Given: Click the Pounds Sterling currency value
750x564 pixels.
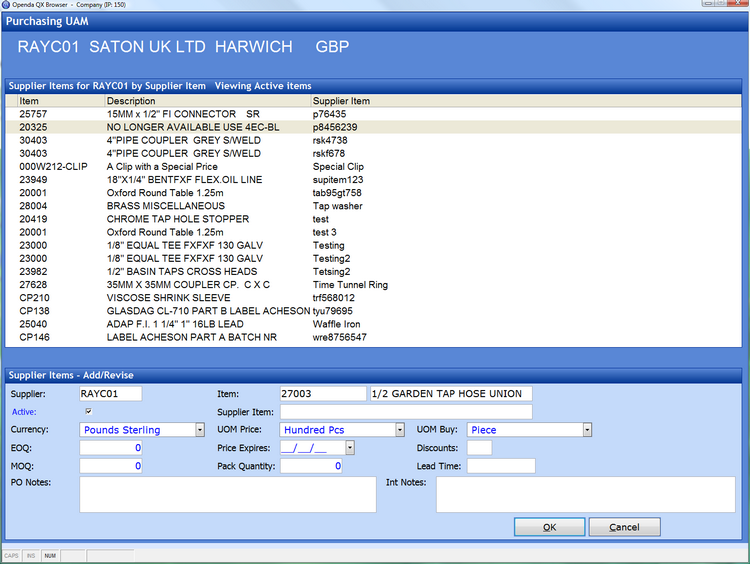Looking at the screenshot, I should (x=122, y=430).
